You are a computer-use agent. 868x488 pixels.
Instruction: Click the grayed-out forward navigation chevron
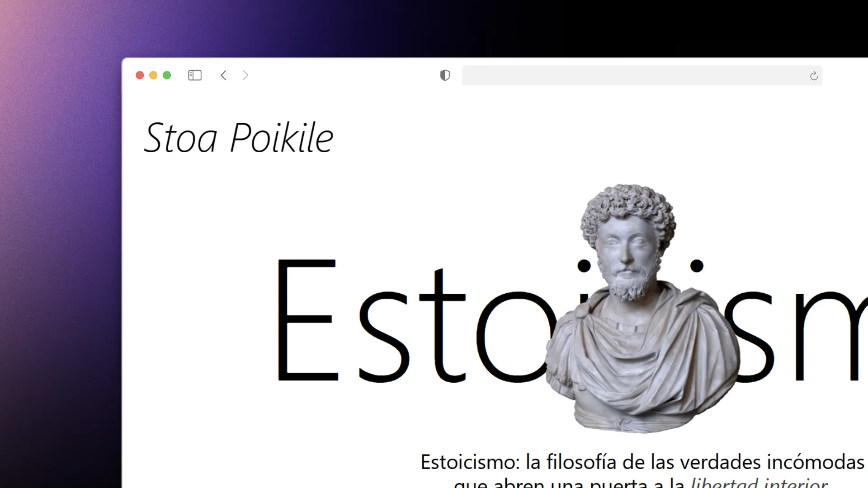click(245, 75)
